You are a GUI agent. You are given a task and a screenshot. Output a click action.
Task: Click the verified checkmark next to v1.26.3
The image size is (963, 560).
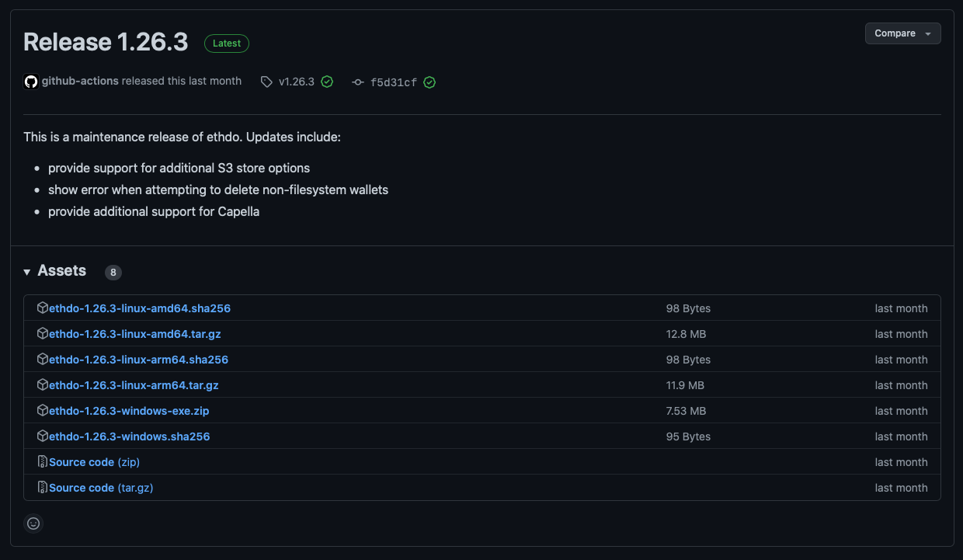pos(327,82)
